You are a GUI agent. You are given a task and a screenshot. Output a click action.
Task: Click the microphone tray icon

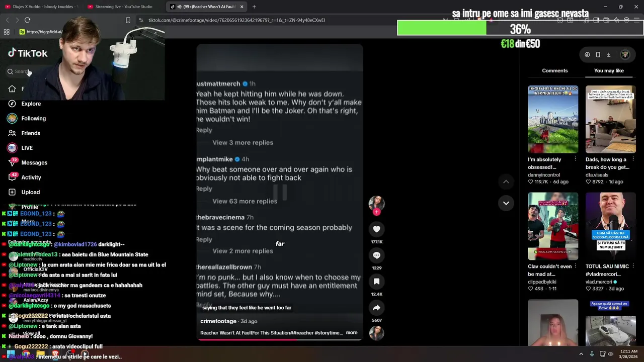coord(592,354)
